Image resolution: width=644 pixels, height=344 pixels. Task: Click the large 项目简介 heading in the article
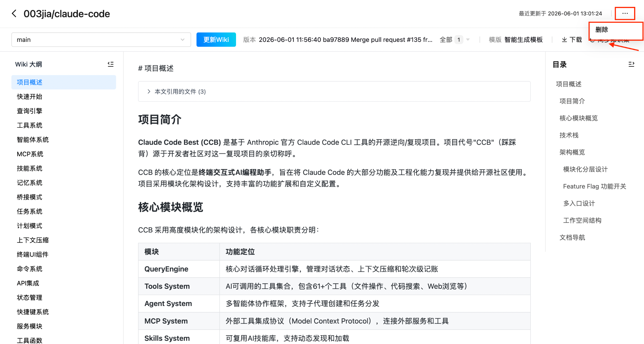coord(160,120)
